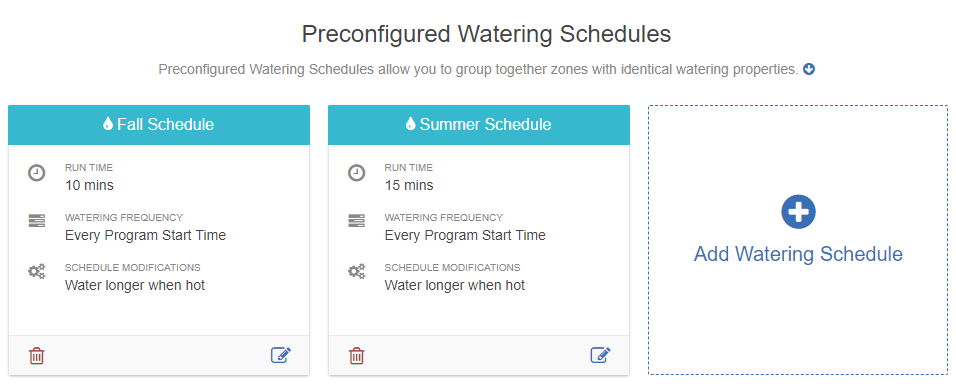Click the blue plus circle icon
956x384 pixels.
tap(798, 212)
